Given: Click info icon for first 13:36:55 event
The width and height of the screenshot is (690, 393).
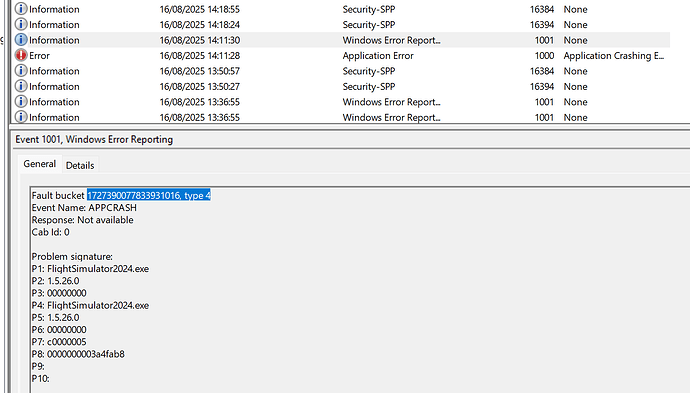Looking at the screenshot, I should pyautogui.click(x=21, y=102).
